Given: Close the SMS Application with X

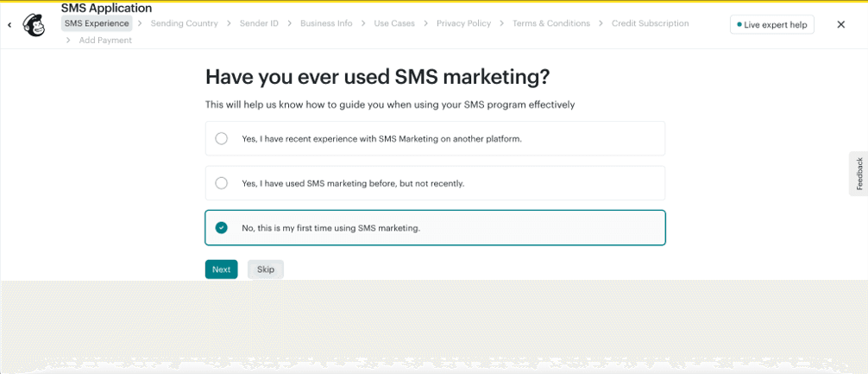Looking at the screenshot, I should point(841,24).
